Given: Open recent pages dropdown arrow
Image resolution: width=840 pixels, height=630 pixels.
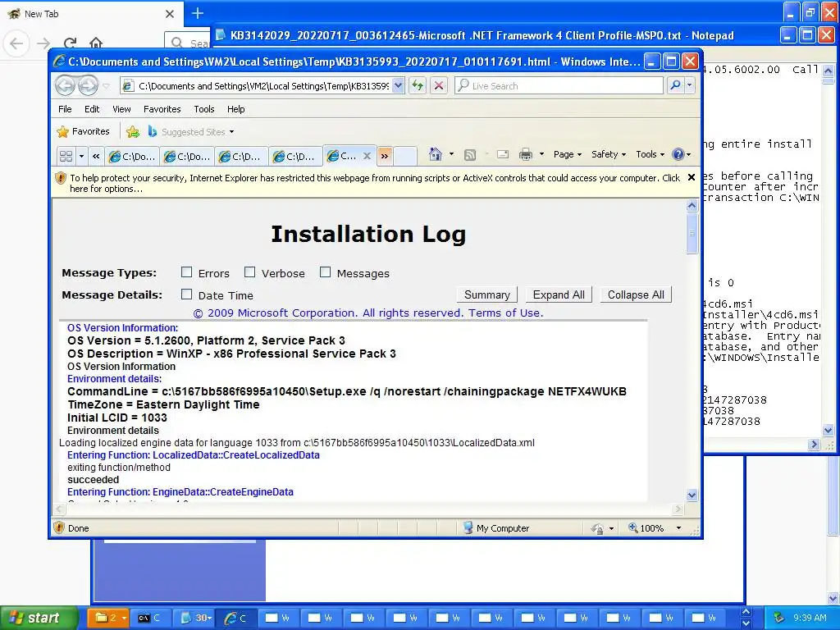Looking at the screenshot, I should click(106, 86).
